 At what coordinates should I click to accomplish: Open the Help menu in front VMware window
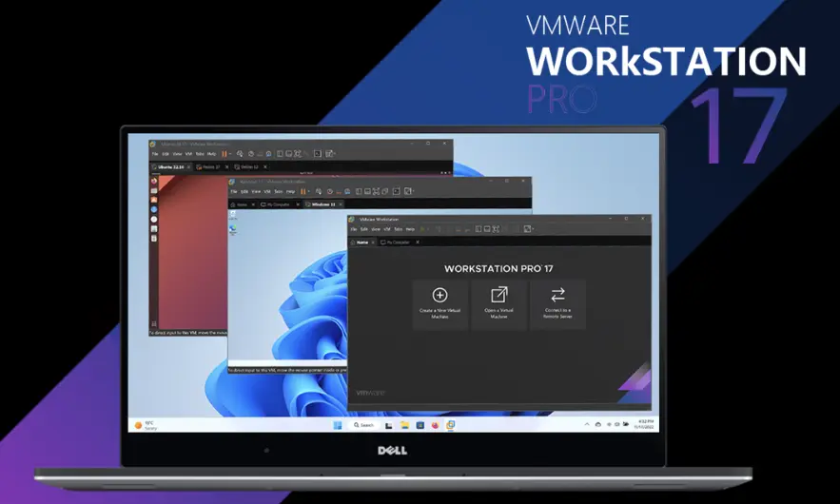[410, 229]
